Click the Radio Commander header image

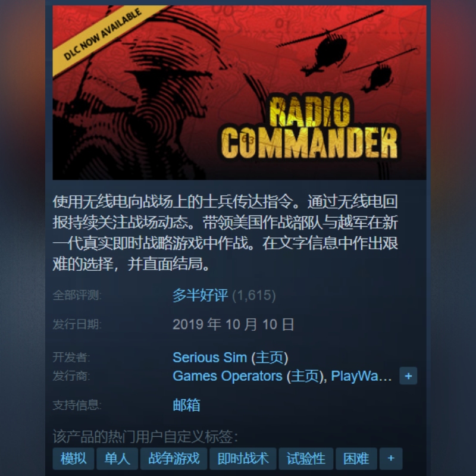(x=239, y=93)
